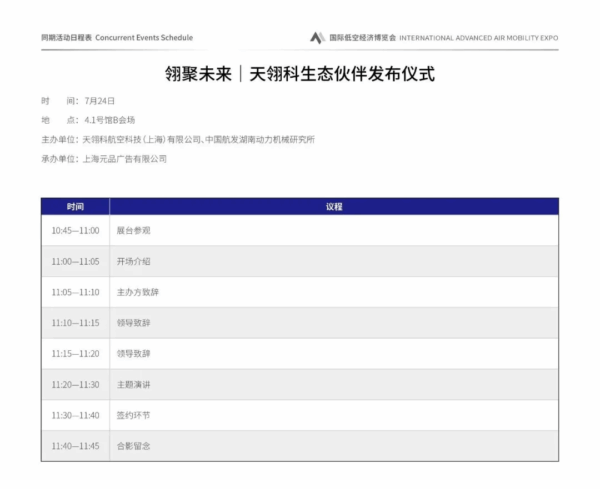600x489 pixels.
Task: Click '领导致辞' in the 11:15 row
Action: (134, 354)
